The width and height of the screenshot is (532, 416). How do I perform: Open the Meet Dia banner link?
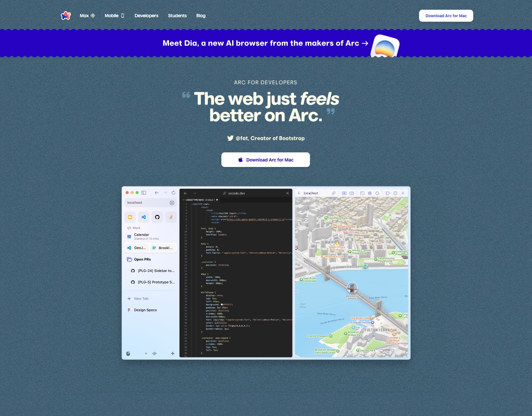(x=265, y=43)
